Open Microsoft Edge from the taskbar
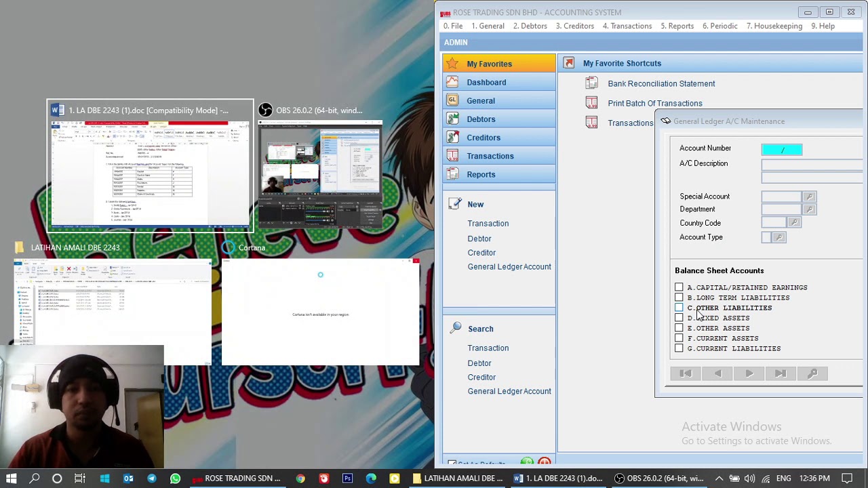 click(x=371, y=479)
